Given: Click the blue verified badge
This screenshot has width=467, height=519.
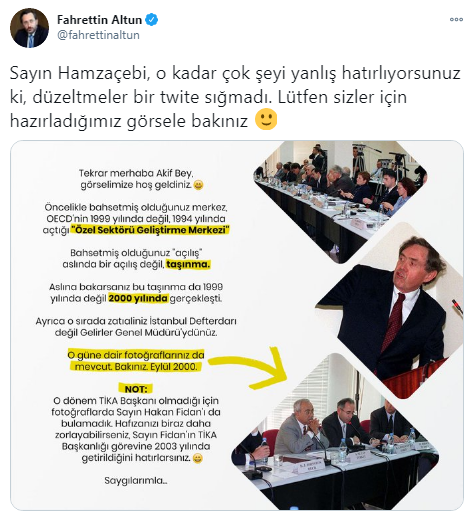Looking at the screenshot, I should (152, 20).
